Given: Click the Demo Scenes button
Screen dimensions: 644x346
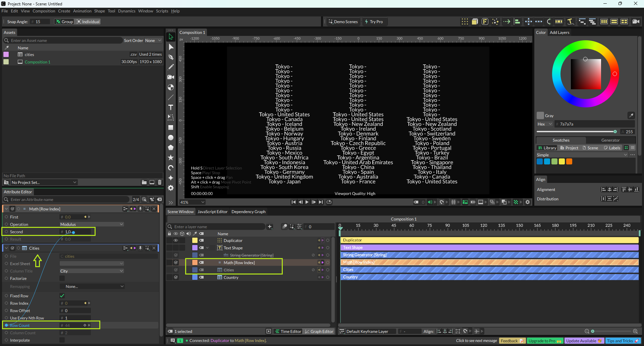Looking at the screenshot, I should pyautogui.click(x=343, y=22).
